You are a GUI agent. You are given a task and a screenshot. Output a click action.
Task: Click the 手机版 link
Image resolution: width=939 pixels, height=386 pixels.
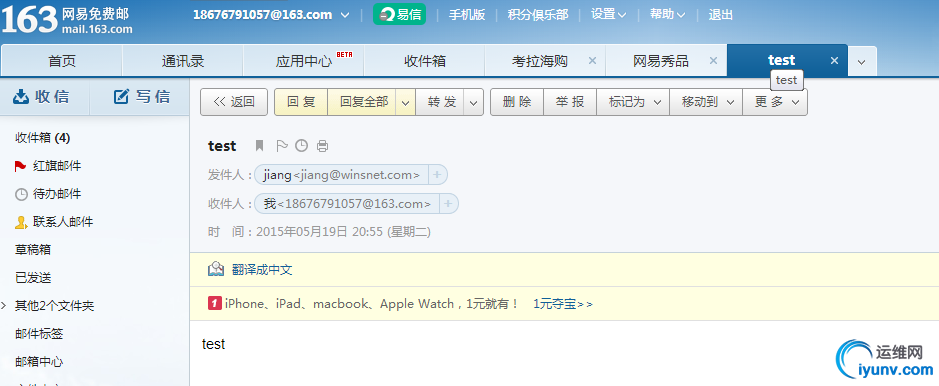pos(467,15)
